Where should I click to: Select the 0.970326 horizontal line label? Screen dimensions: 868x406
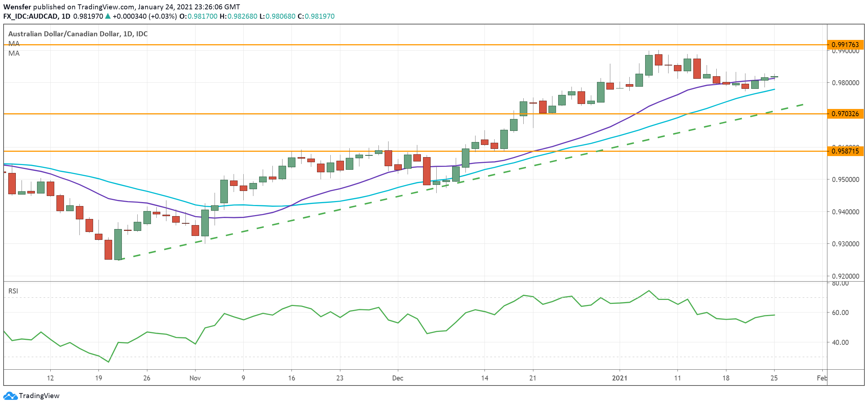tap(845, 114)
